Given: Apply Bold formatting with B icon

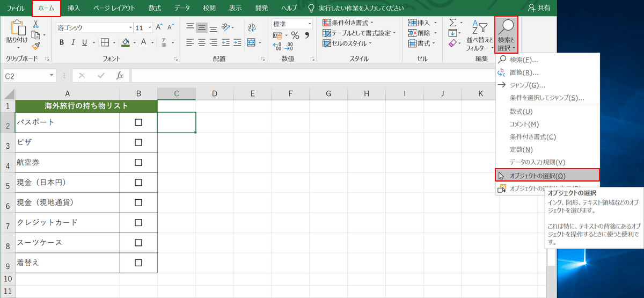Looking at the screenshot, I should [x=62, y=42].
